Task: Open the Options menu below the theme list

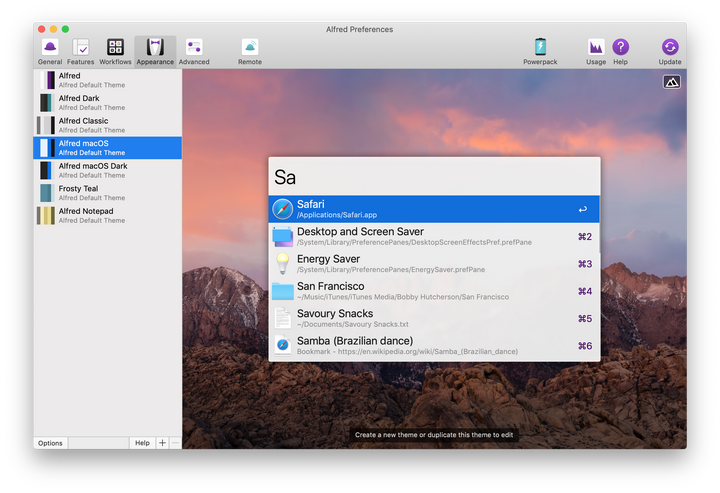Action: tap(50, 443)
